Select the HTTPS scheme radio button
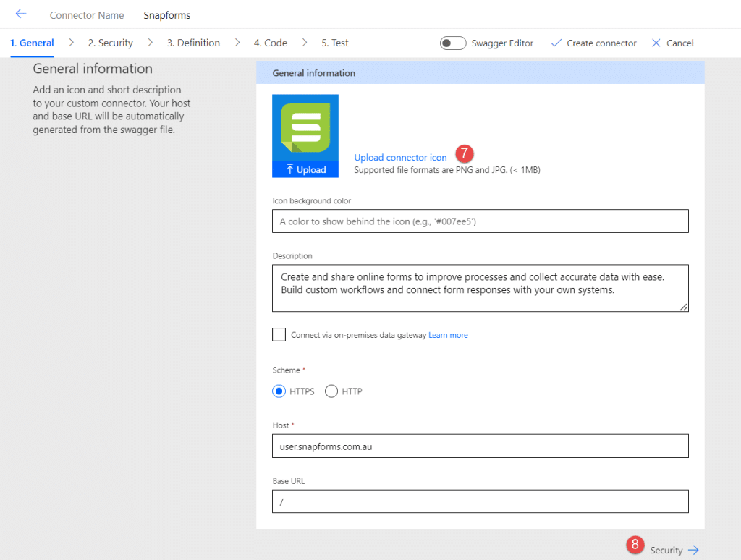The height and width of the screenshot is (560, 741). click(x=279, y=391)
